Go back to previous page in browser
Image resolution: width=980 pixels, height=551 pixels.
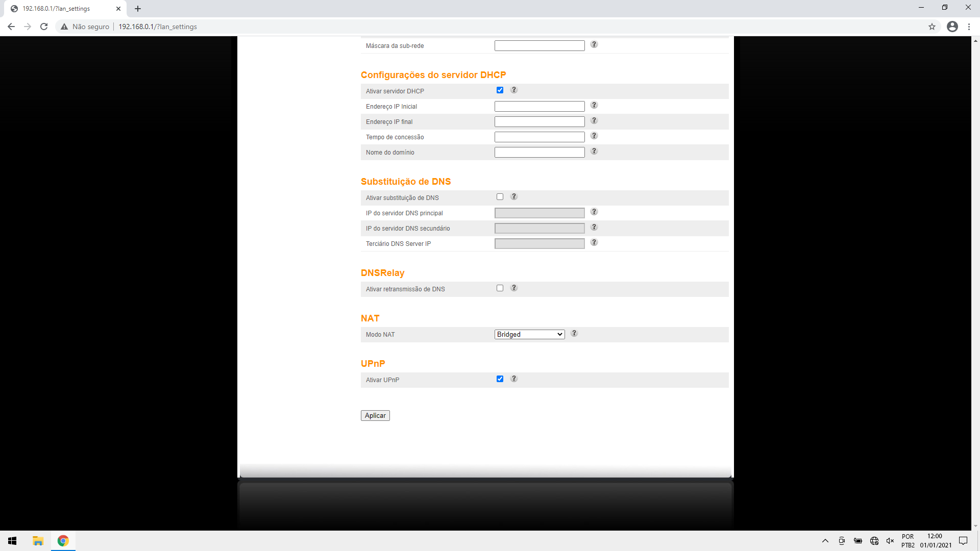click(x=11, y=27)
